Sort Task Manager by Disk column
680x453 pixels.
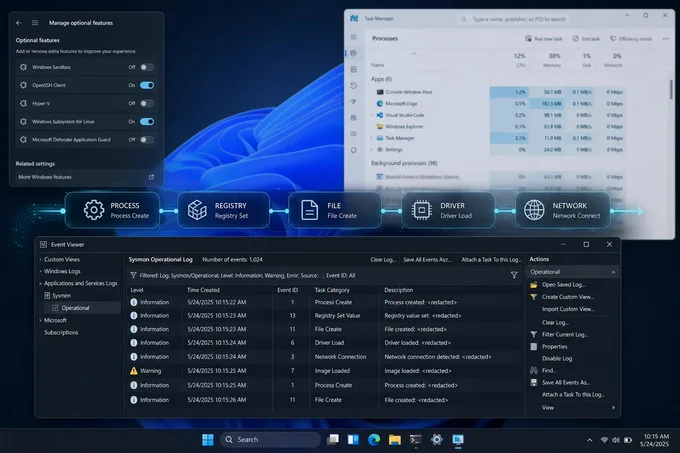586,60
